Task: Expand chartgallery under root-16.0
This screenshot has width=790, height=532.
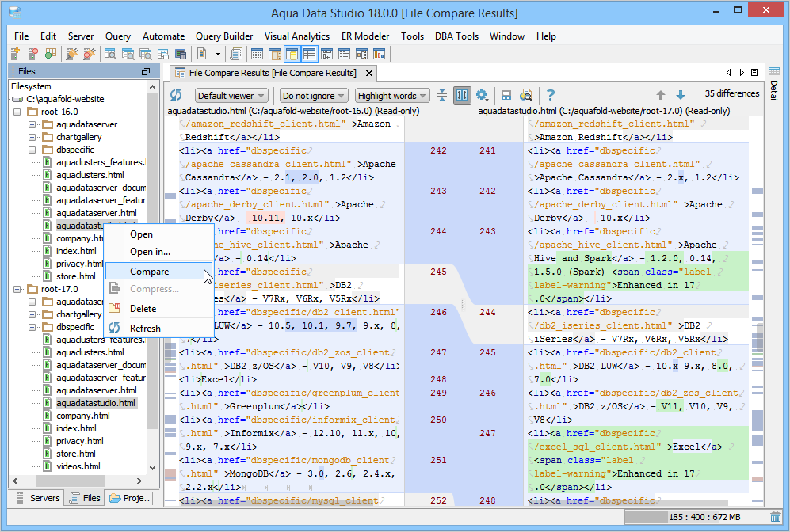Action: coord(32,137)
